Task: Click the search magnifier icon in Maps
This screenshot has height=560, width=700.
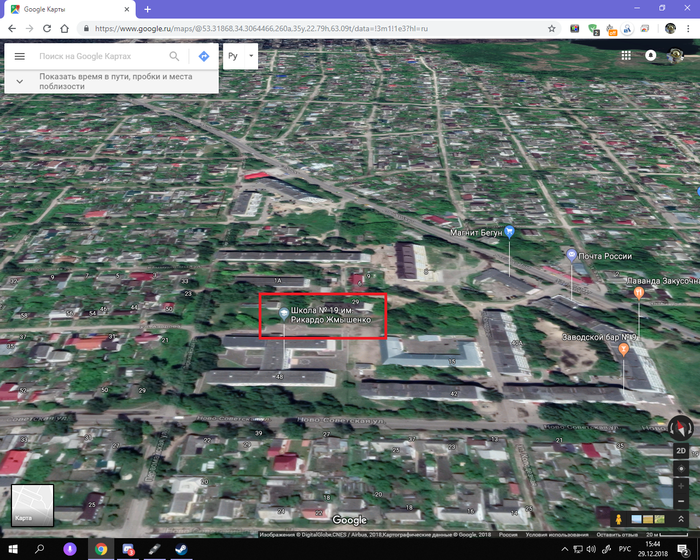Action: coord(175,57)
